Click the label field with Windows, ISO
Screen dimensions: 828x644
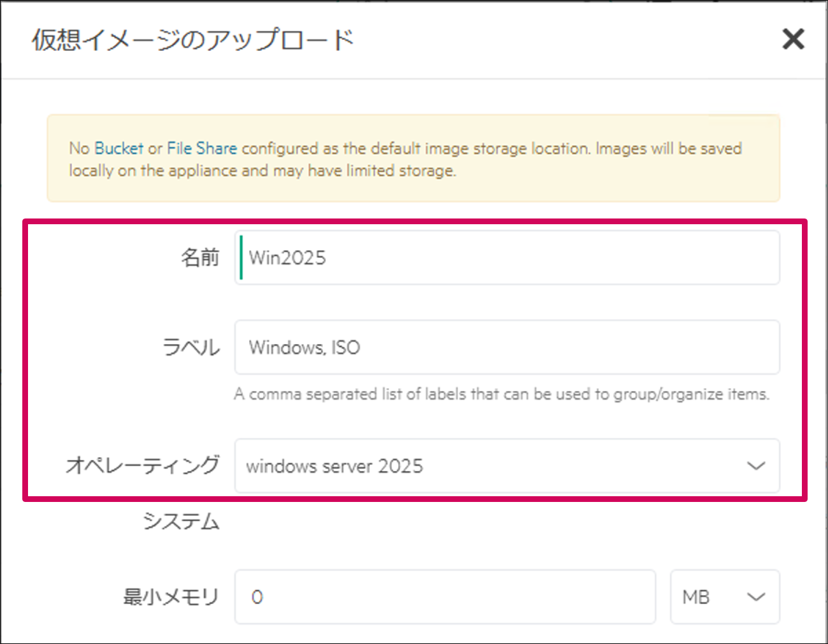click(x=508, y=347)
